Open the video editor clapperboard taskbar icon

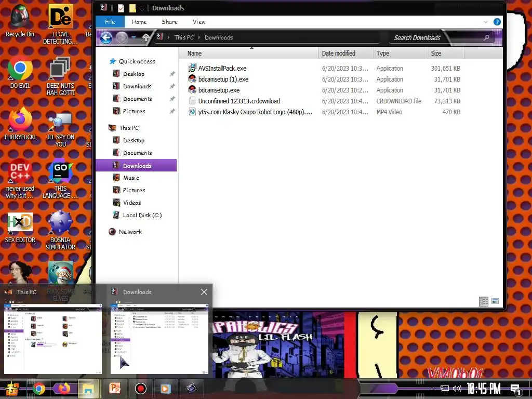click(192, 389)
